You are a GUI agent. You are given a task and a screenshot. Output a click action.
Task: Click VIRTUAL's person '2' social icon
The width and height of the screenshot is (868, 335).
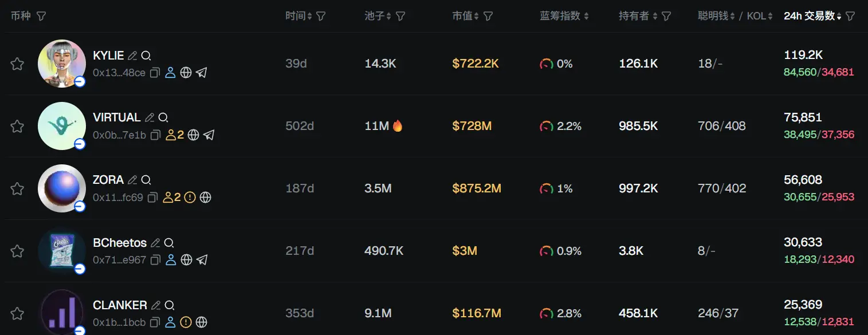tap(175, 135)
